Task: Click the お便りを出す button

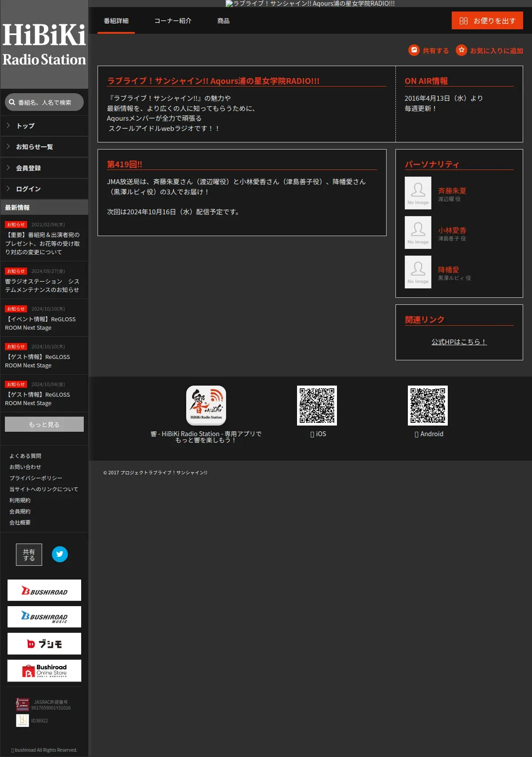Action: coord(487,21)
